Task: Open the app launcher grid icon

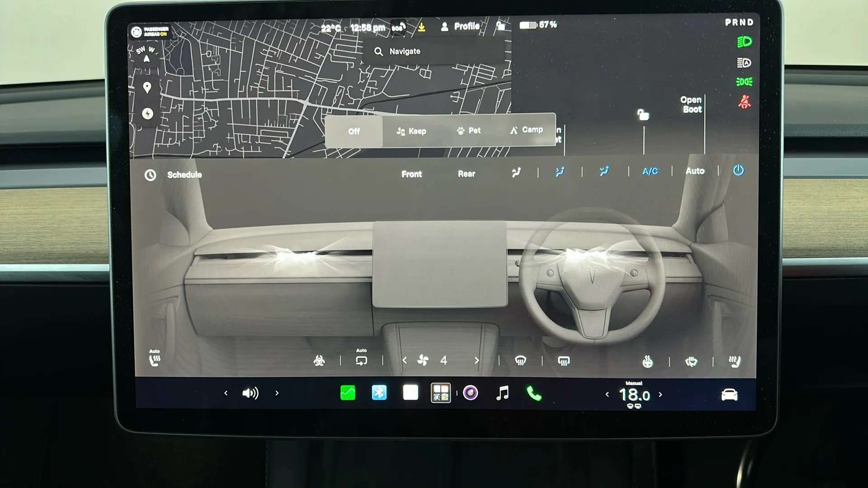Action: pos(441,393)
